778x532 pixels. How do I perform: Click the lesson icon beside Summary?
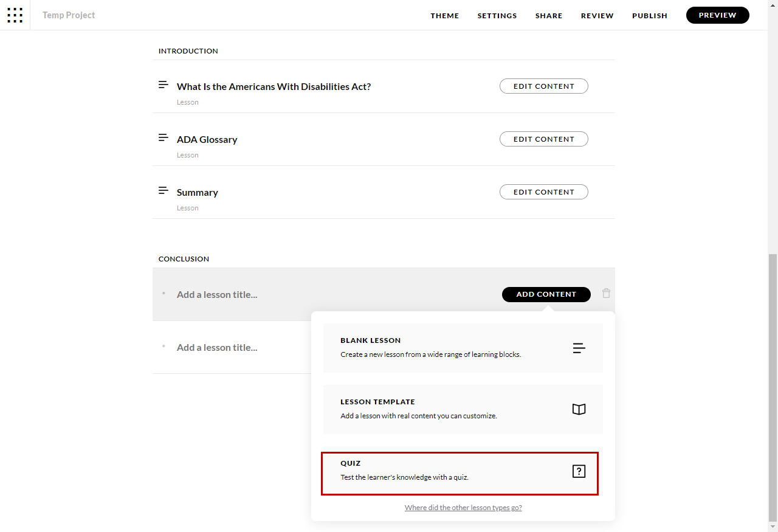point(163,191)
